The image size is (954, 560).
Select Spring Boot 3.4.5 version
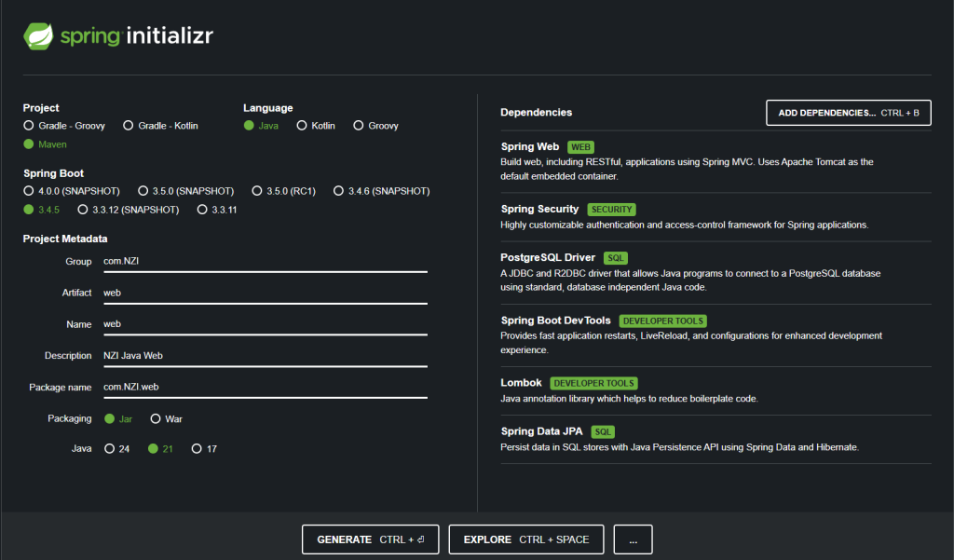[x=41, y=210]
